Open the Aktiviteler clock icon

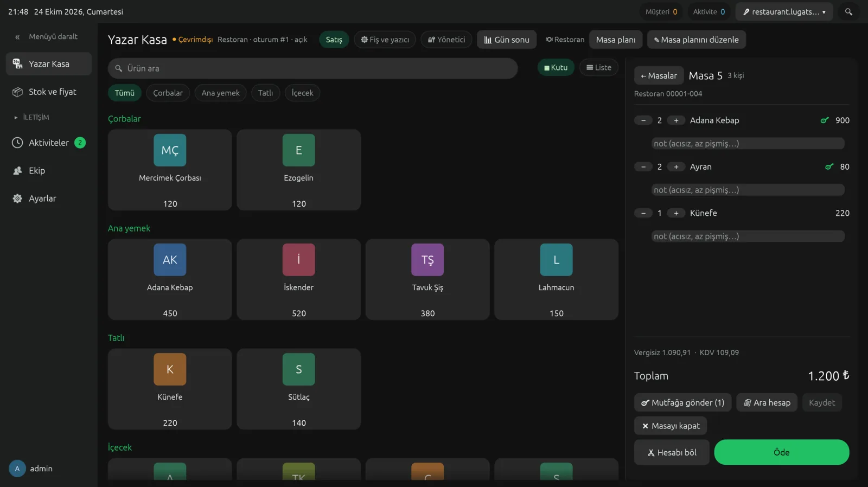pos(17,143)
